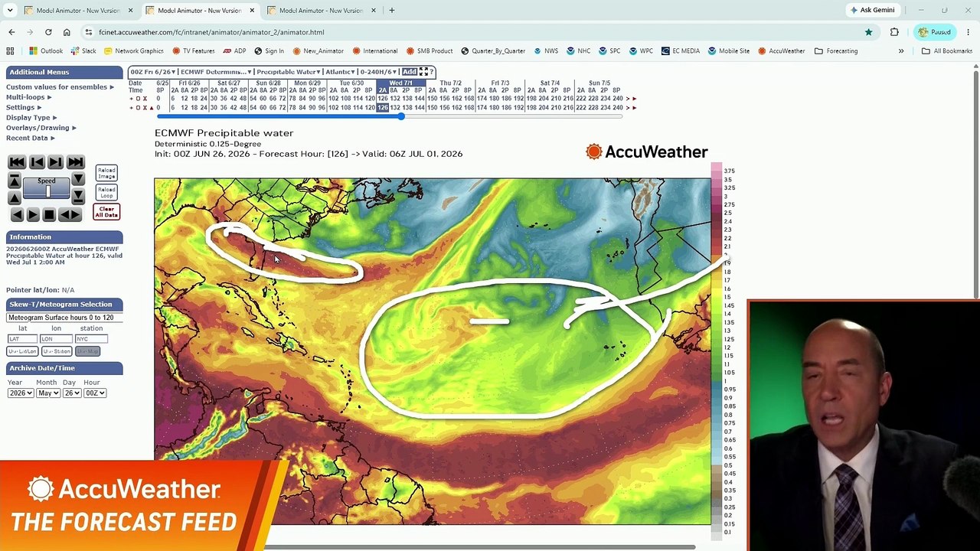
Task: Bookmark this page star icon
Action: 868,32
